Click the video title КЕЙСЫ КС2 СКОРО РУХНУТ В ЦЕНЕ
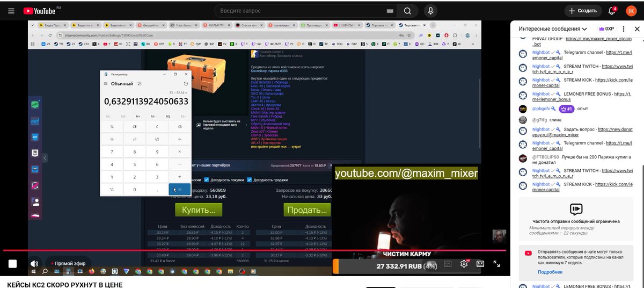 pyautogui.click(x=65, y=284)
